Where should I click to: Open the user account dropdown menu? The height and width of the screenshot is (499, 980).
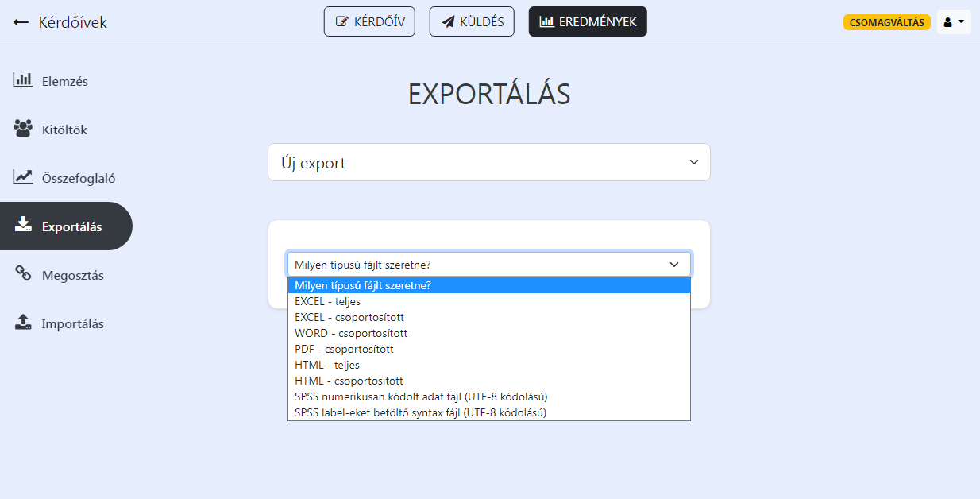(954, 22)
